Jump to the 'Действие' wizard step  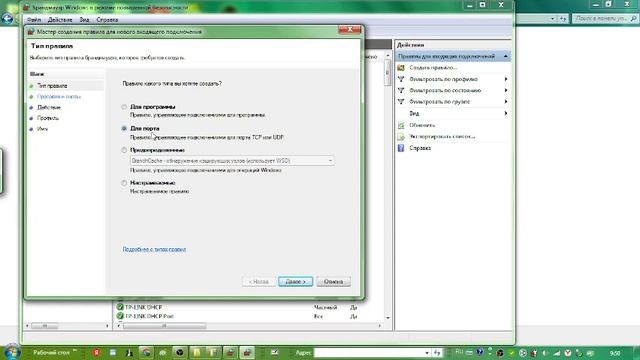49,107
